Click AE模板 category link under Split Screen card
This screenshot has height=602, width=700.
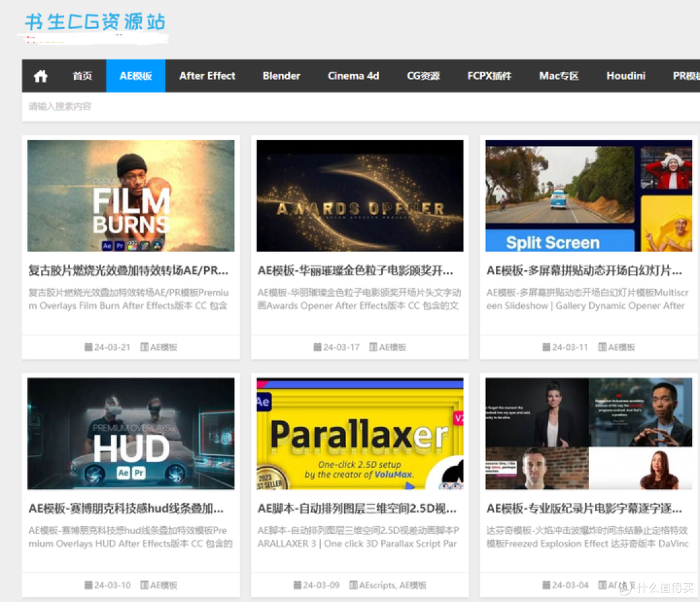pos(622,347)
